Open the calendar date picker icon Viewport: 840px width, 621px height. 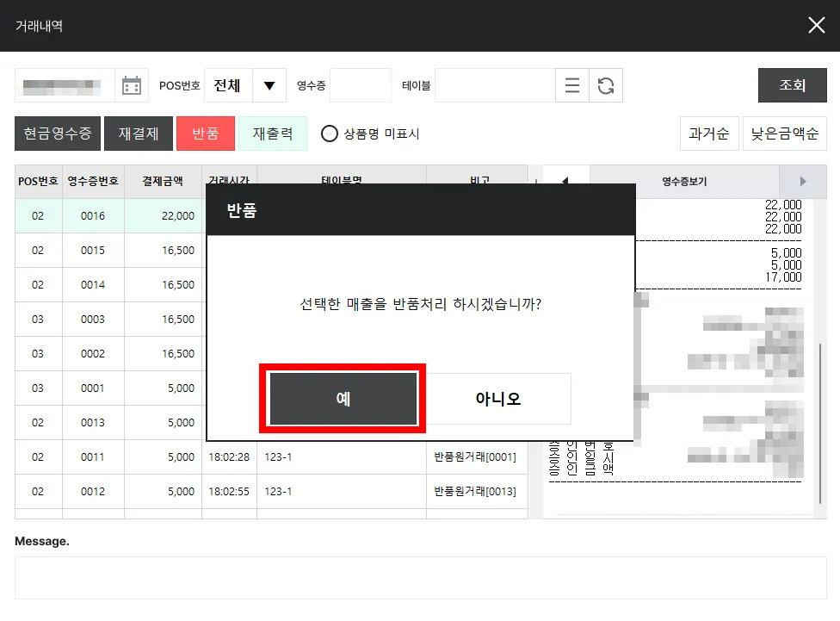coord(131,85)
